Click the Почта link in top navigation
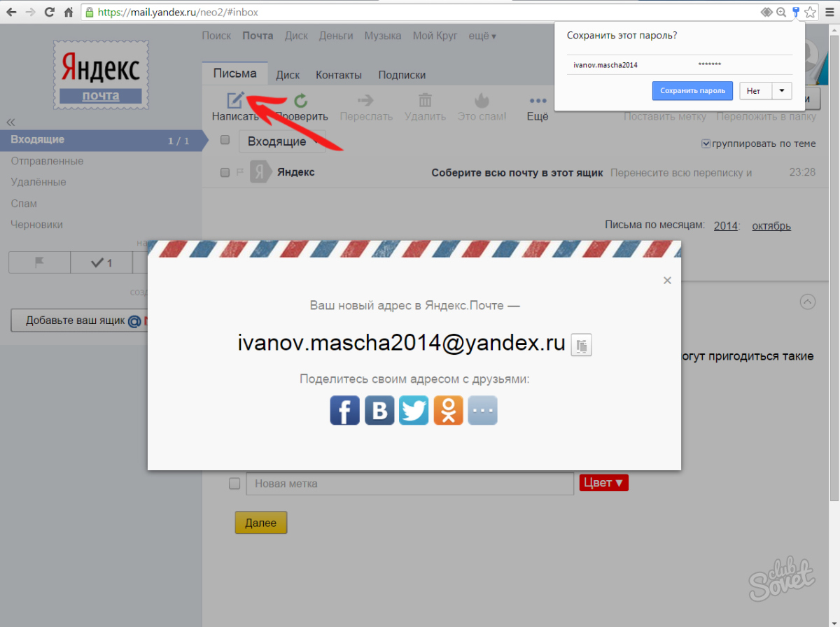The image size is (840, 627). (x=258, y=36)
